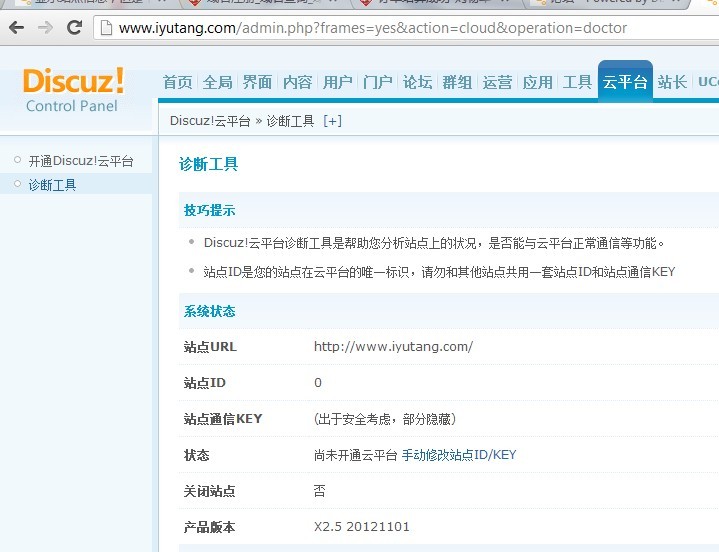Click the browser forward arrow
719x552 pixels.
point(45,28)
